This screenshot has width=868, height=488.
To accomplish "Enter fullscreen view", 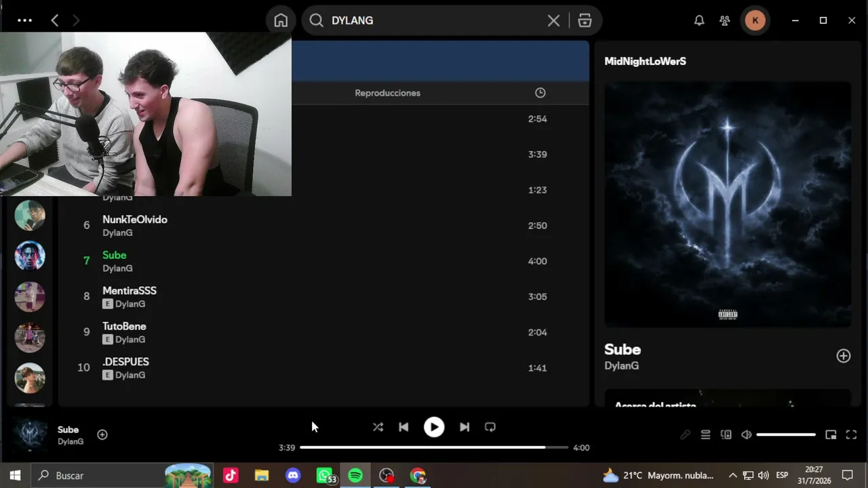I will [852, 434].
